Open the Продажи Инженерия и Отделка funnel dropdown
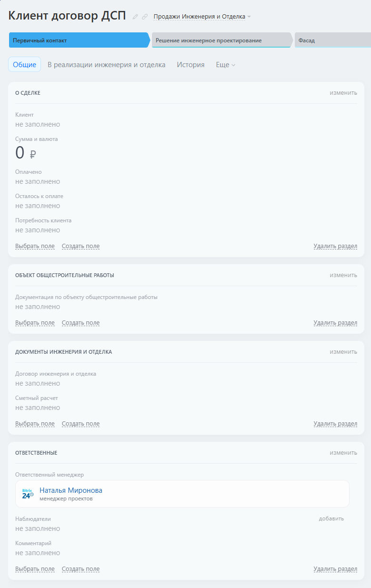 point(202,17)
